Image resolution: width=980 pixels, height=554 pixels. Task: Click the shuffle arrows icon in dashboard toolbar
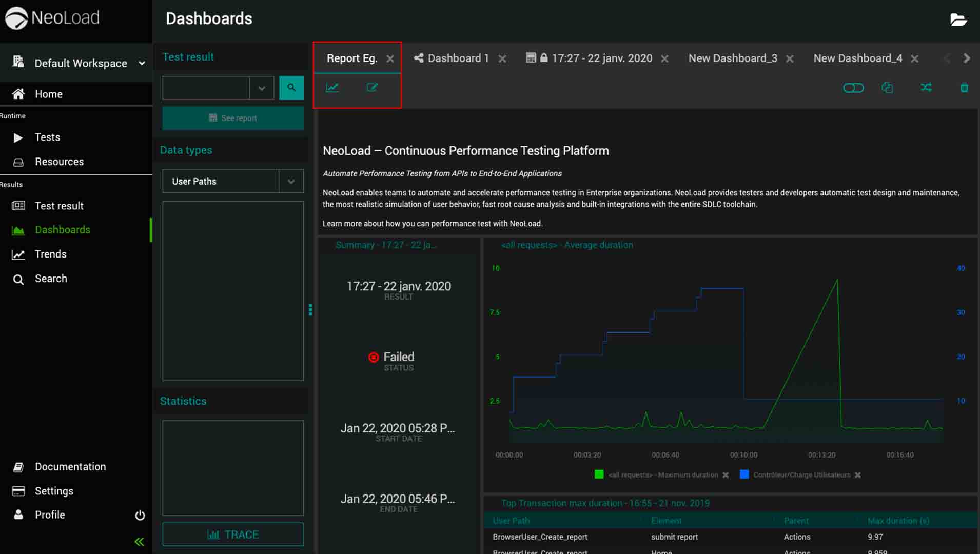926,88
